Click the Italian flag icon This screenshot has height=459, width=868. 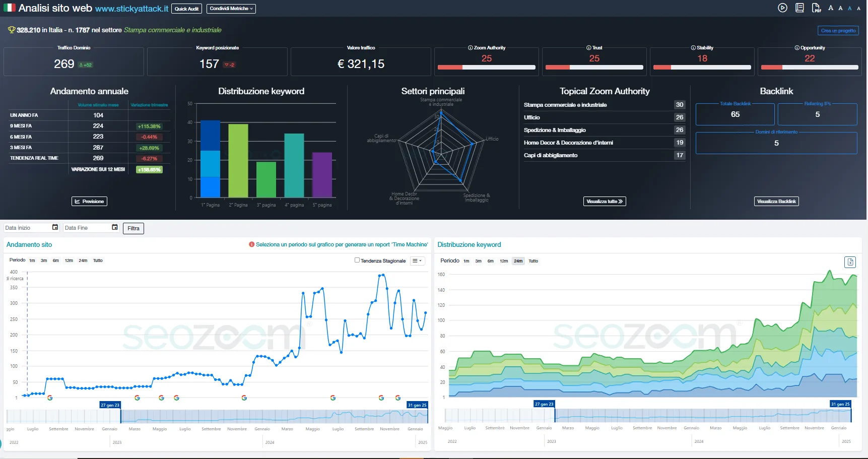(x=10, y=8)
